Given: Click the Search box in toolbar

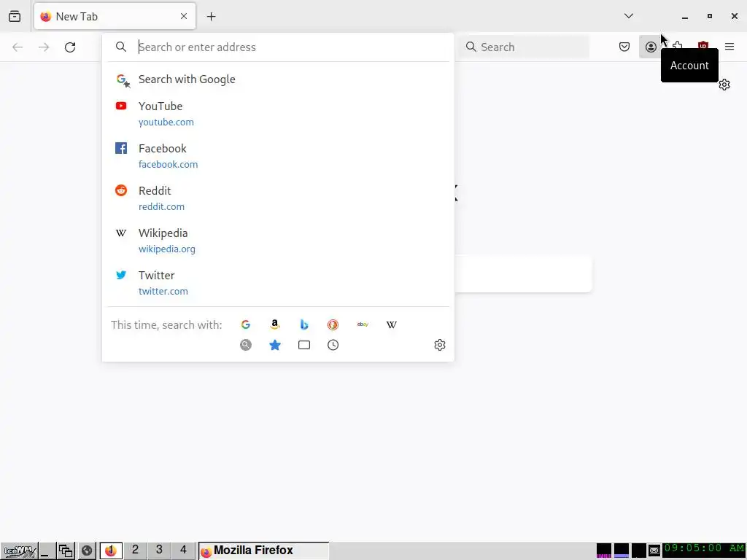Looking at the screenshot, I should pyautogui.click(x=524, y=47).
